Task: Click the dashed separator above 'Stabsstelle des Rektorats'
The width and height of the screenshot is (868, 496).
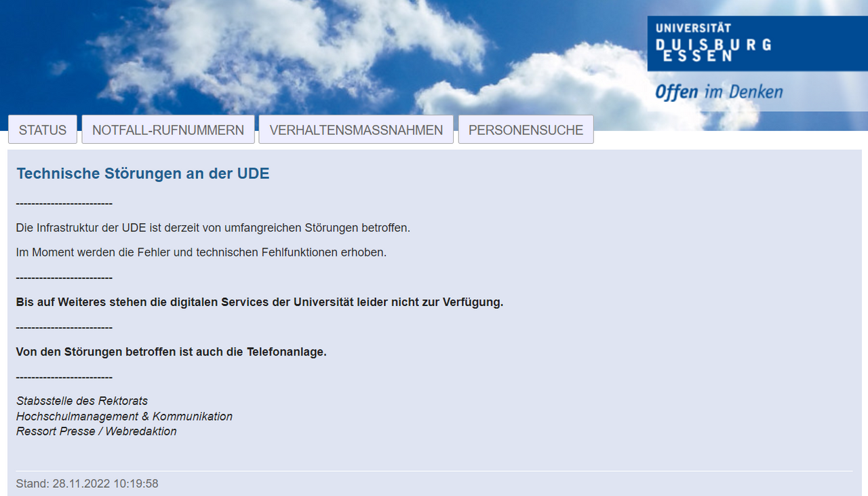Action: [x=64, y=377]
